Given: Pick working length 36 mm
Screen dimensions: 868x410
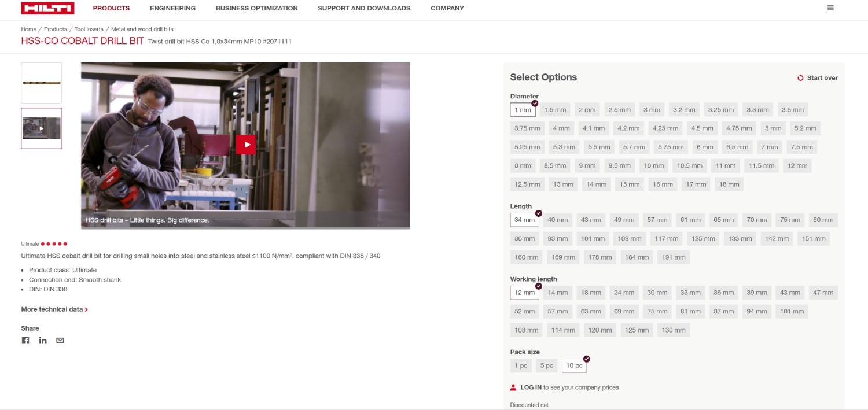Looking at the screenshot, I should click(x=724, y=293).
